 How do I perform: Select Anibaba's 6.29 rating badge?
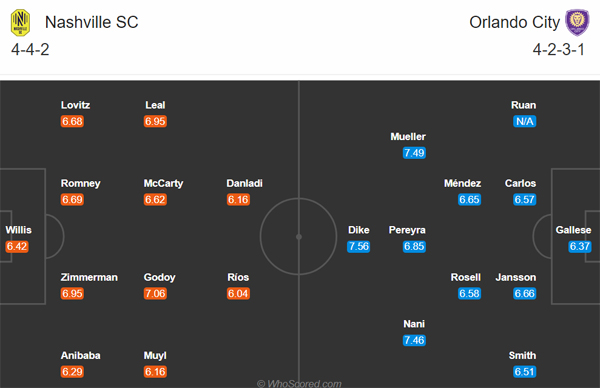(x=72, y=371)
